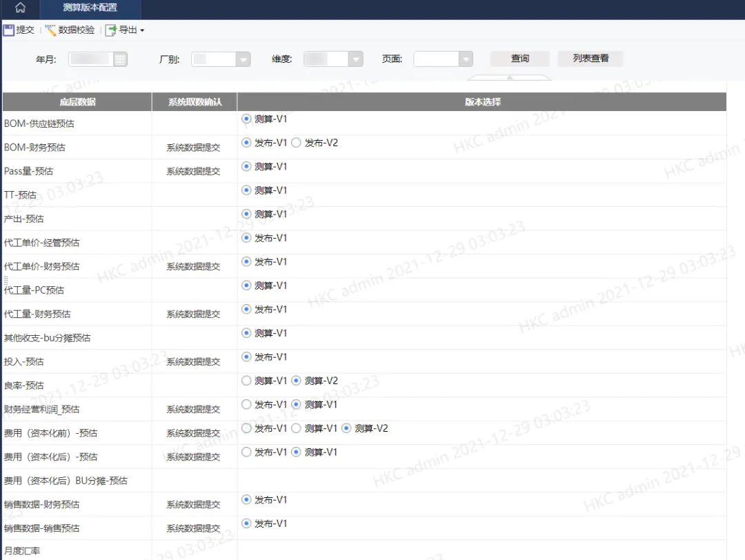Run 数据校验 from toolbar
Screen dimensions: 745x560
(70, 30)
